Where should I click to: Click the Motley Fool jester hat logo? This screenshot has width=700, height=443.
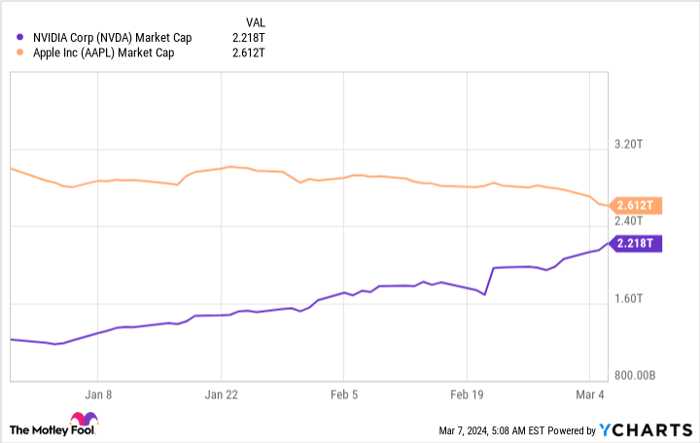81,422
